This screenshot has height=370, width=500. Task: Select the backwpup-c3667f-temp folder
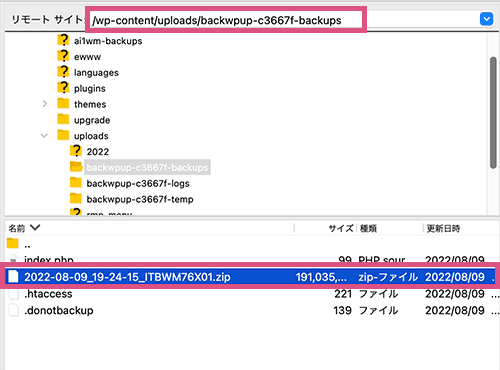pyautogui.click(x=140, y=199)
